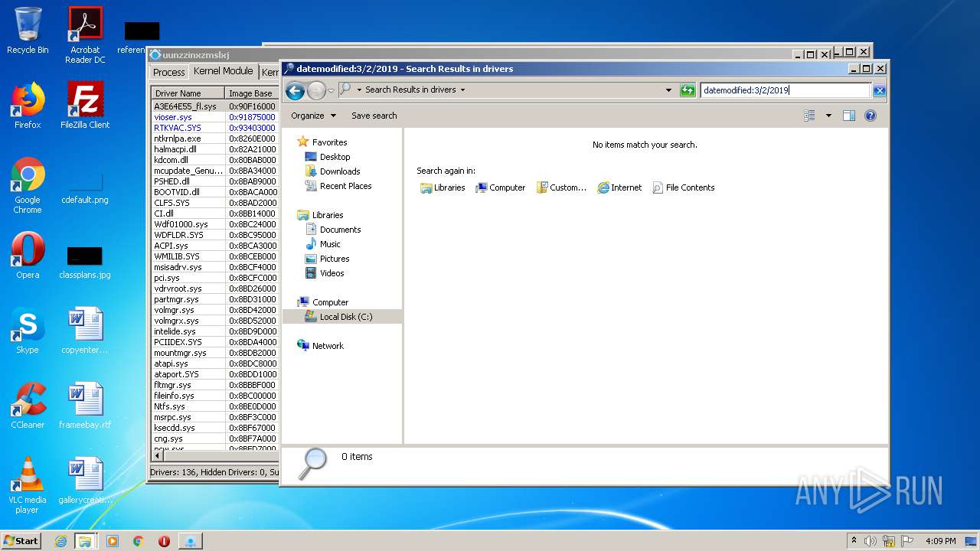The image size is (980, 551).
Task: Select RTKVAC.SYS driver row
Action: pyautogui.click(x=214, y=128)
